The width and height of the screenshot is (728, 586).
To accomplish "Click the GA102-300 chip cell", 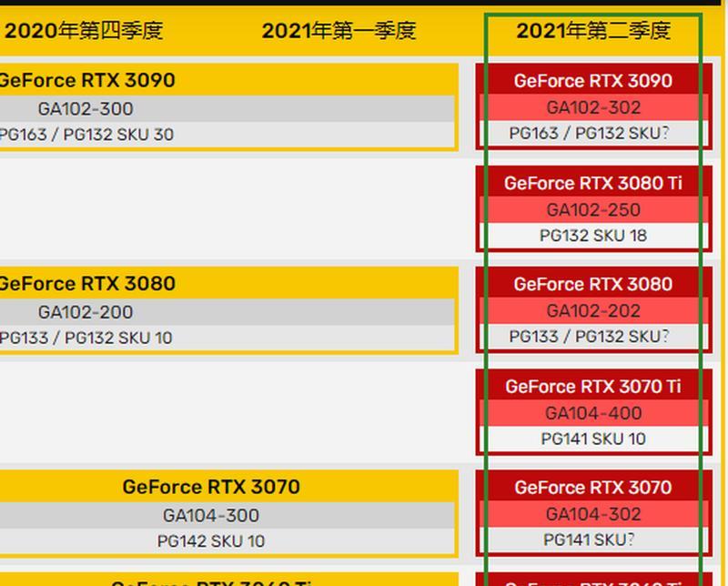I will (x=86, y=108).
